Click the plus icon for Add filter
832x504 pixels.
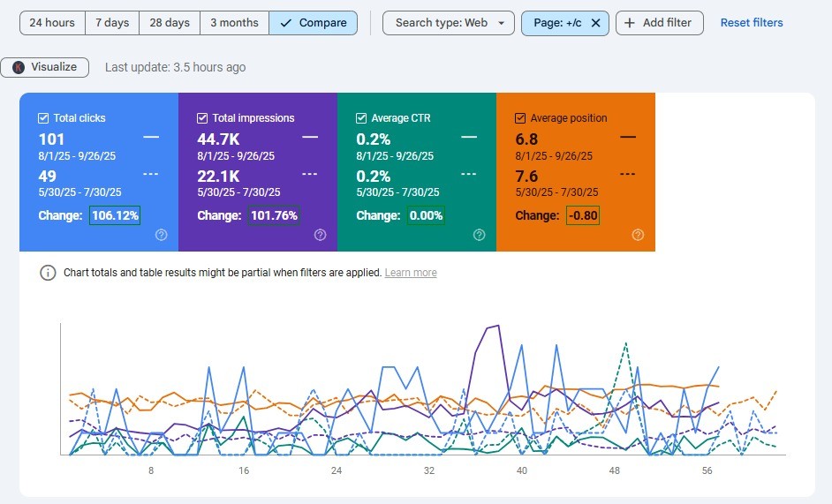pos(630,23)
